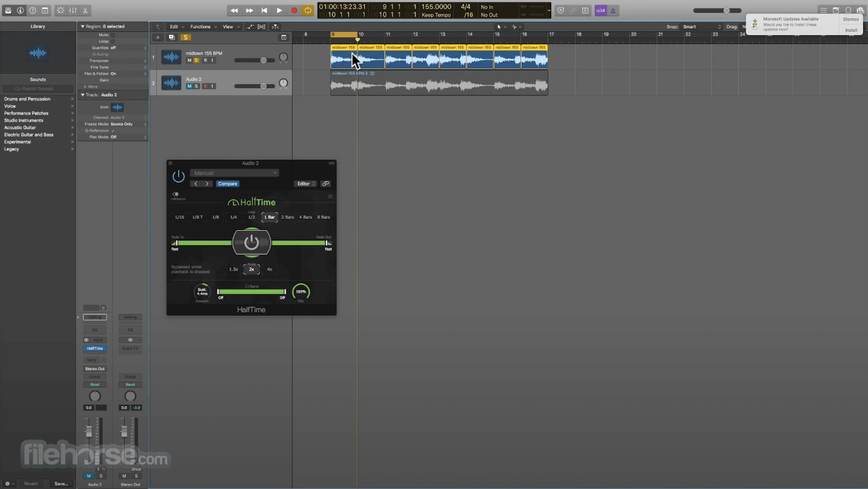
Task: Click the Solo S button in control bar
Action: [586, 10]
